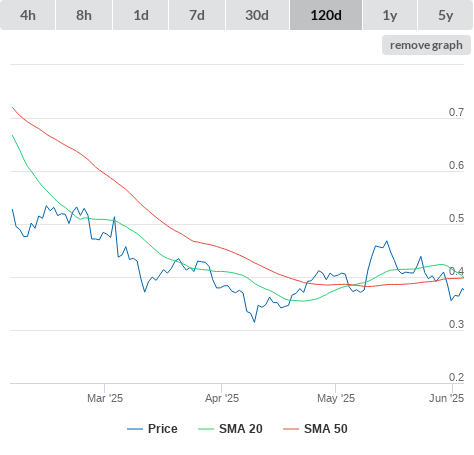The width and height of the screenshot is (474, 455).
Task: Select the 8h time range tab
Action: (x=84, y=15)
